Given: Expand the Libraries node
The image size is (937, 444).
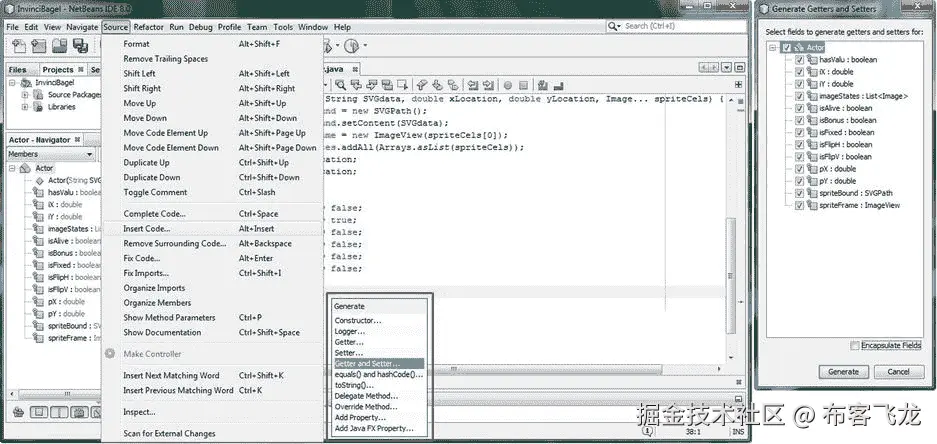Looking at the screenshot, I should [x=25, y=107].
